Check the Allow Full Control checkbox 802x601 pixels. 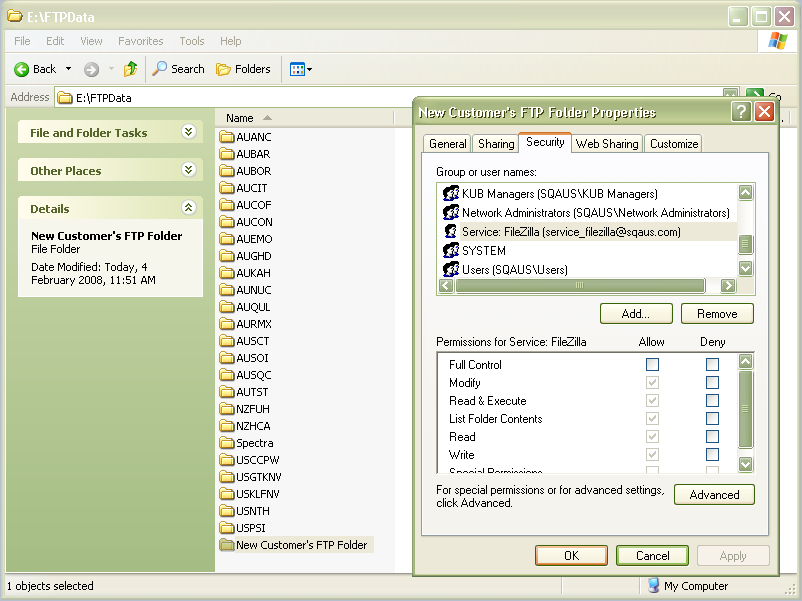[653, 365]
